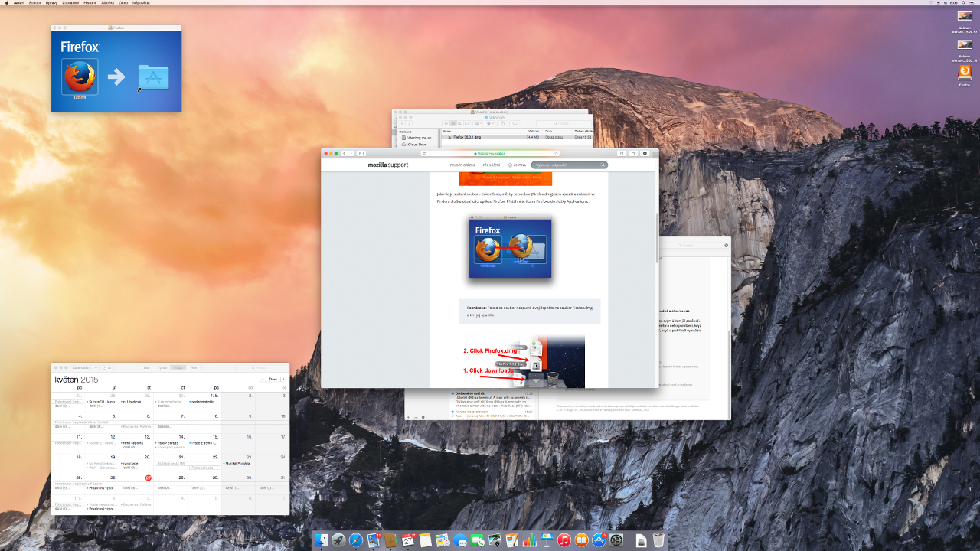Open Launchpad from the Dock
This screenshot has height=551, width=980.
338,540
